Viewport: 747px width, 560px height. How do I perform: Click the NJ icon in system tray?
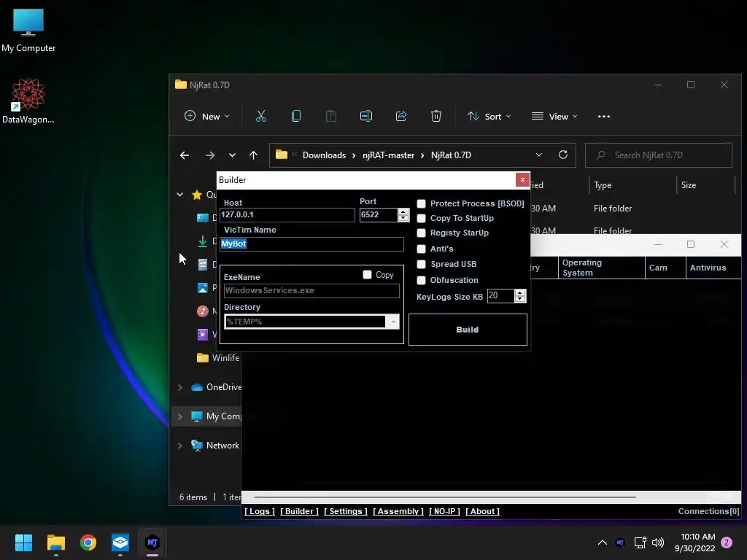(x=620, y=542)
